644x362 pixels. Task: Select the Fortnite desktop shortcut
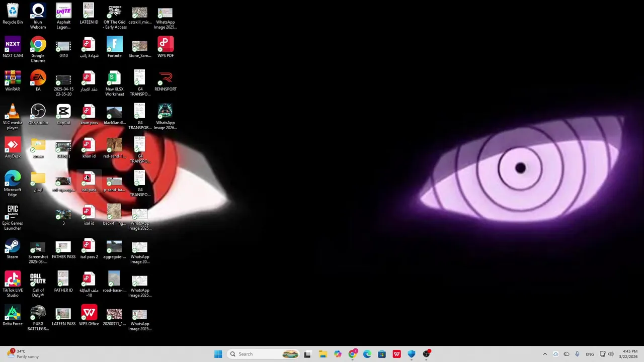click(114, 48)
